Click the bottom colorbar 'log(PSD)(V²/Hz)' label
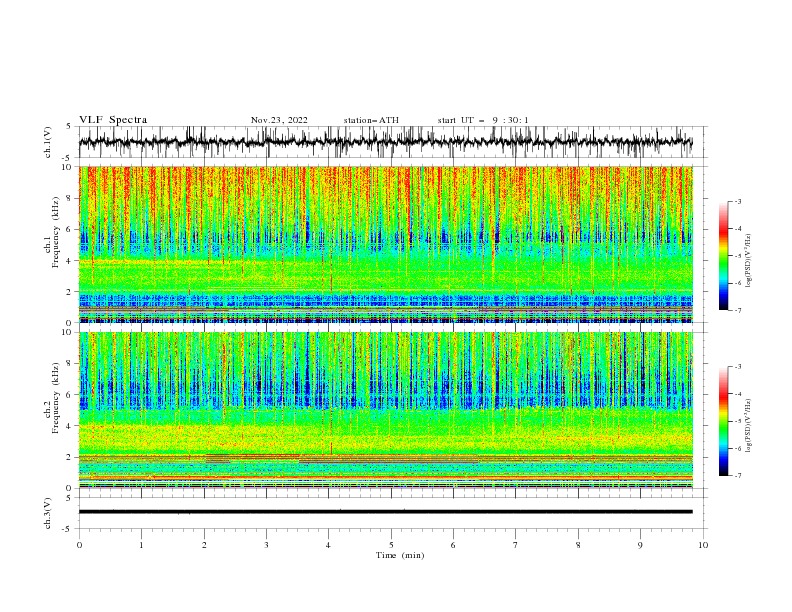792x612 pixels. pyautogui.click(x=749, y=426)
